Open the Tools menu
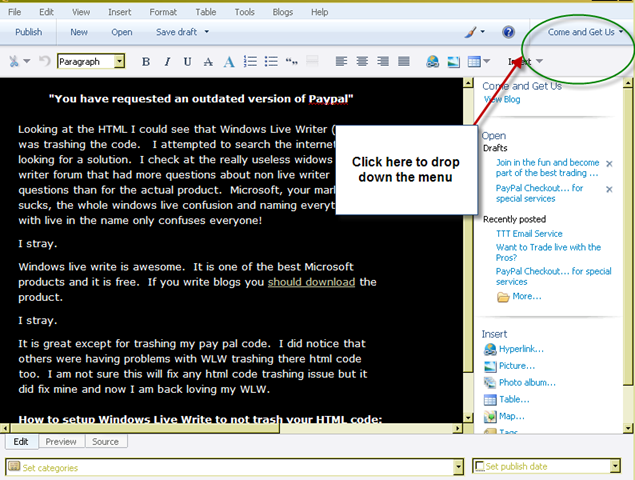Viewport: 635px width, 480px height. point(244,12)
